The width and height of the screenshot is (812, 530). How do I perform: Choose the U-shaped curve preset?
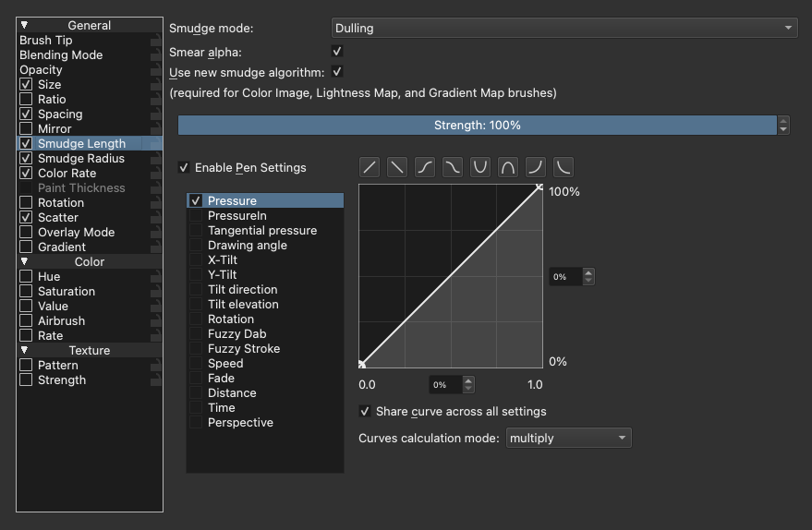[480, 167]
